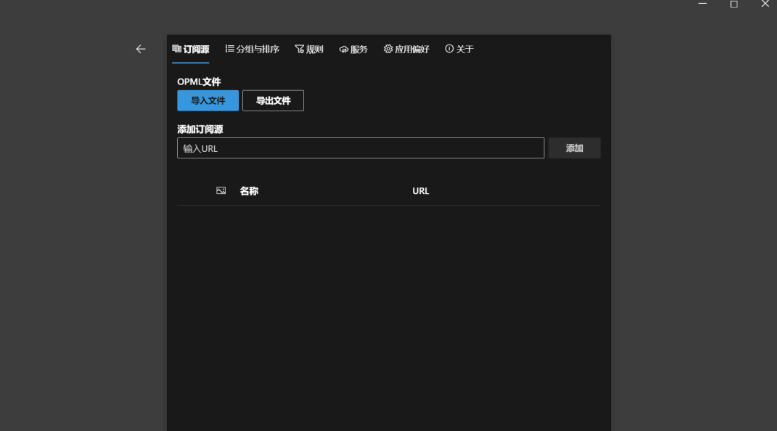
Task: Click the 导出文件 button
Action: point(273,101)
